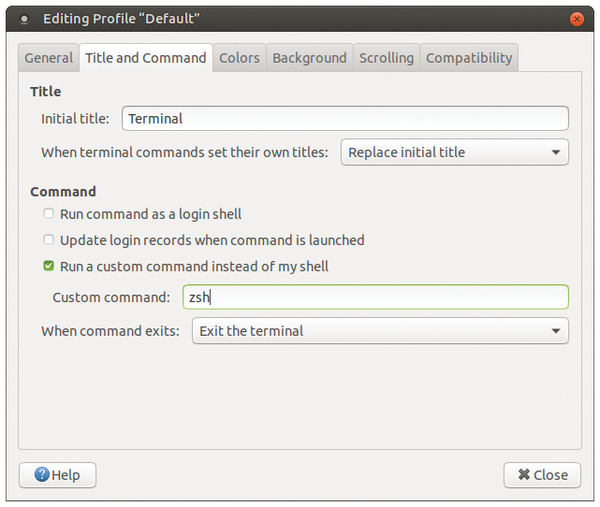Click the blue Help question mark icon
The image size is (600, 507).
click(42, 474)
